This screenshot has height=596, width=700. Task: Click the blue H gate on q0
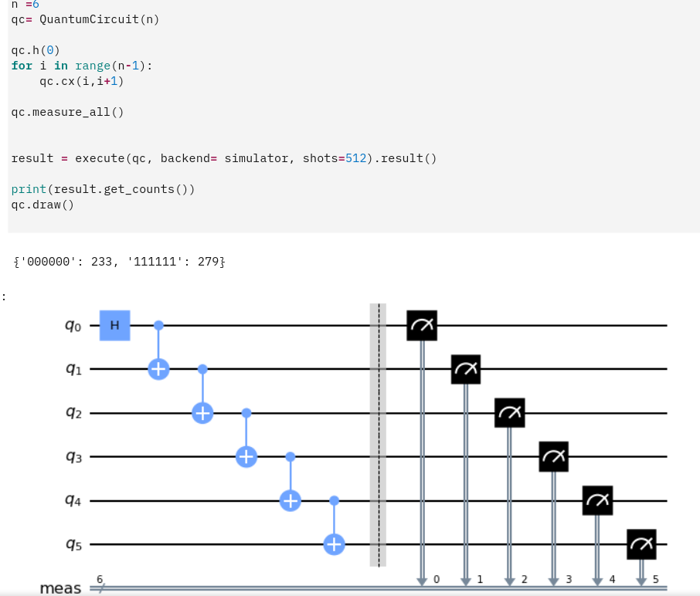[114, 325]
